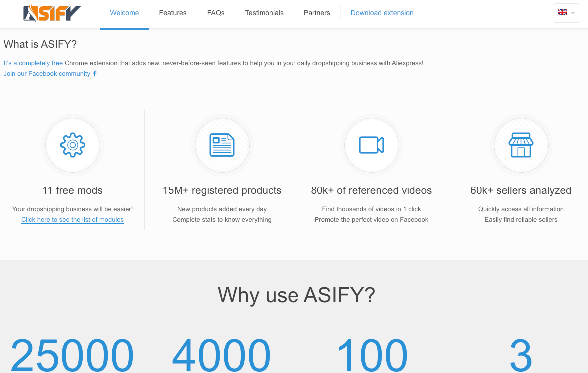588x373 pixels.
Task: Go to the FAQs section
Action: pyautogui.click(x=216, y=13)
